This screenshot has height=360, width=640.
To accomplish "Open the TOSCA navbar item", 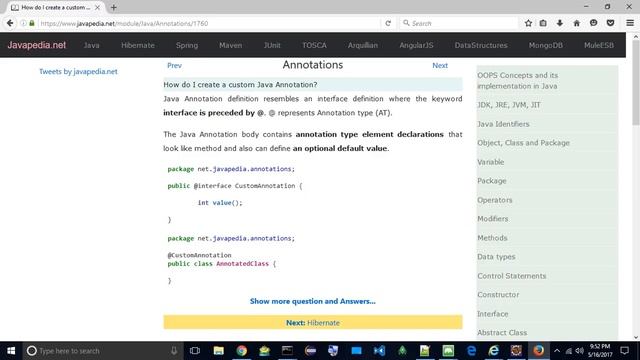I will (x=314, y=45).
